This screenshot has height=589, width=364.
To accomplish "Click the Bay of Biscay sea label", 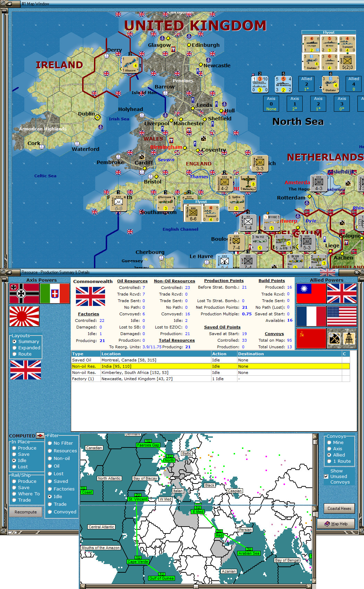I will click(x=145, y=478).
